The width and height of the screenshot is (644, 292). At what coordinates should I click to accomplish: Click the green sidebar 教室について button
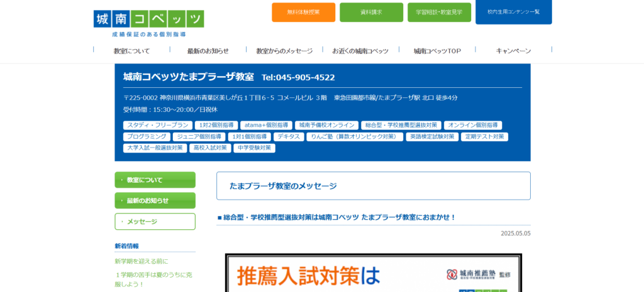155,180
